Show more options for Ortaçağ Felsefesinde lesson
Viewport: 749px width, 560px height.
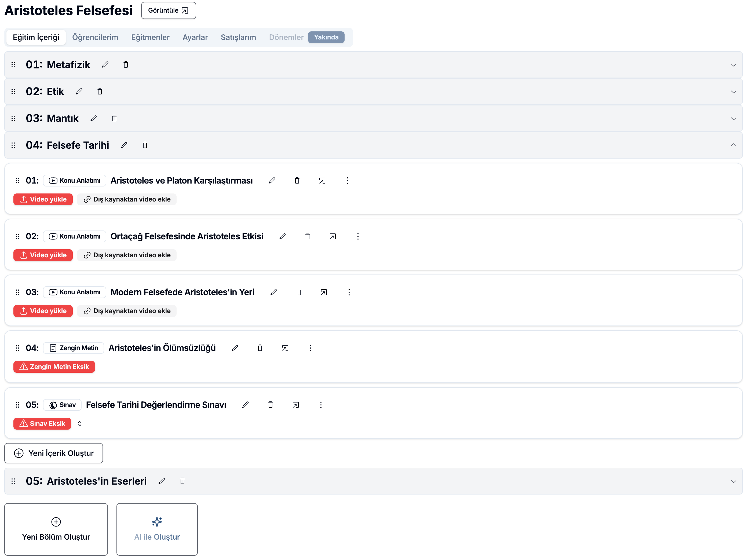pos(357,236)
